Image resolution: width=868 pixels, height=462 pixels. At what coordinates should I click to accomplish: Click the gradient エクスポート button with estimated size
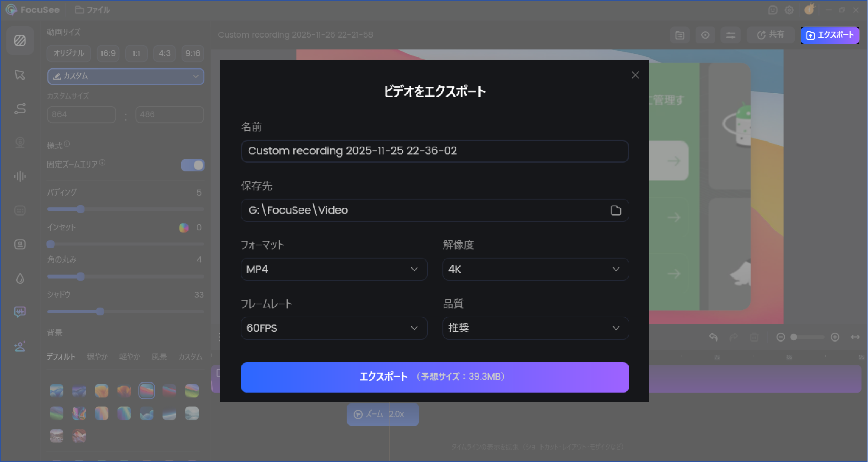point(435,377)
